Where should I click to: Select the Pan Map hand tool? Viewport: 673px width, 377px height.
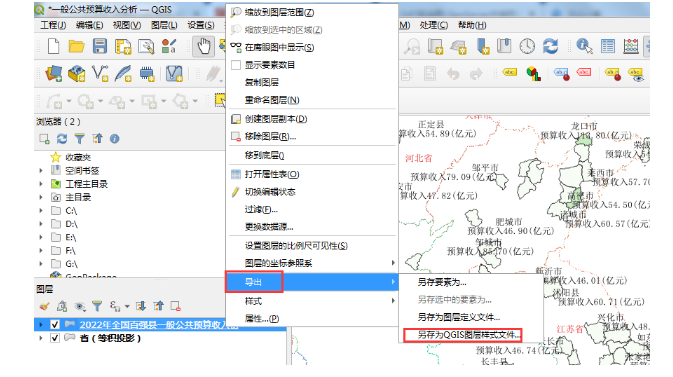coord(203,46)
